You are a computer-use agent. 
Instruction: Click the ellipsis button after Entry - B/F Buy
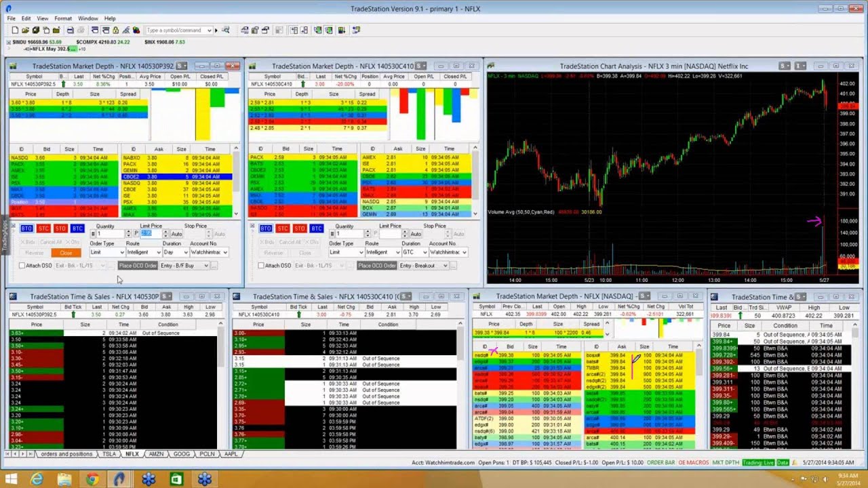214,266
